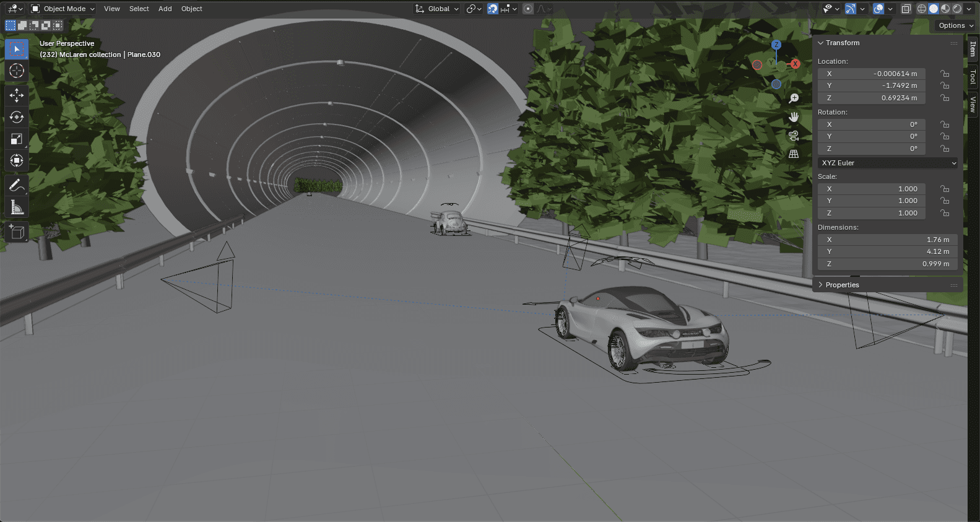Toggle X-ray display mode
The width and height of the screenshot is (980, 522).
(906, 9)
